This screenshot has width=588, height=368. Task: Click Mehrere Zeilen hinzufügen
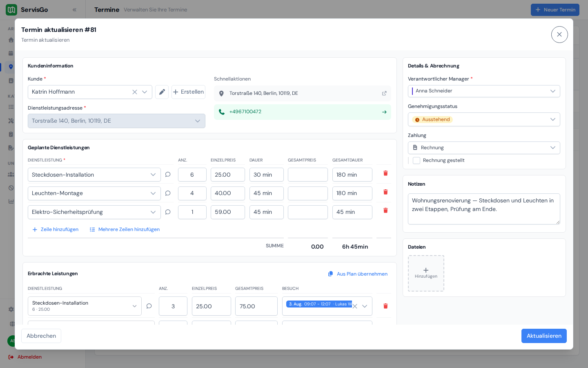[x=125, y=229]
